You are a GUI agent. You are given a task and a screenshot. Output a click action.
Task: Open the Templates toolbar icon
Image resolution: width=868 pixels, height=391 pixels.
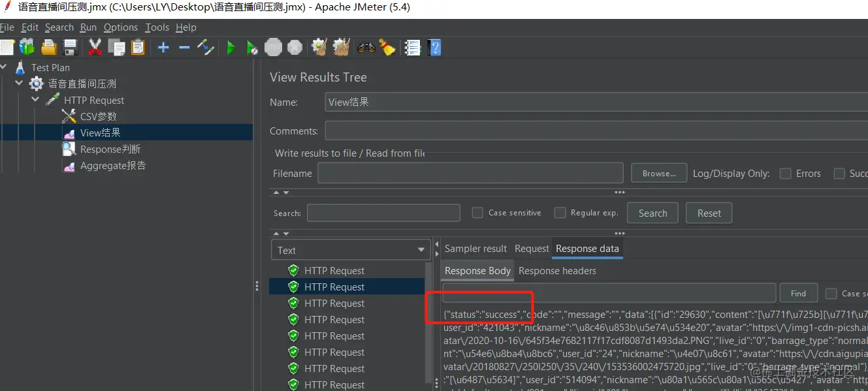[27, 47]
